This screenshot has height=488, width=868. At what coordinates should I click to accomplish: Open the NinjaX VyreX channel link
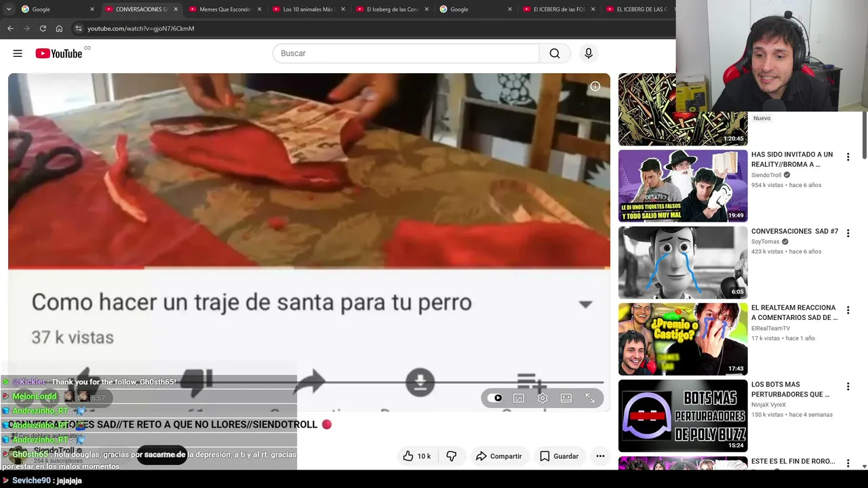click(768, 405)
